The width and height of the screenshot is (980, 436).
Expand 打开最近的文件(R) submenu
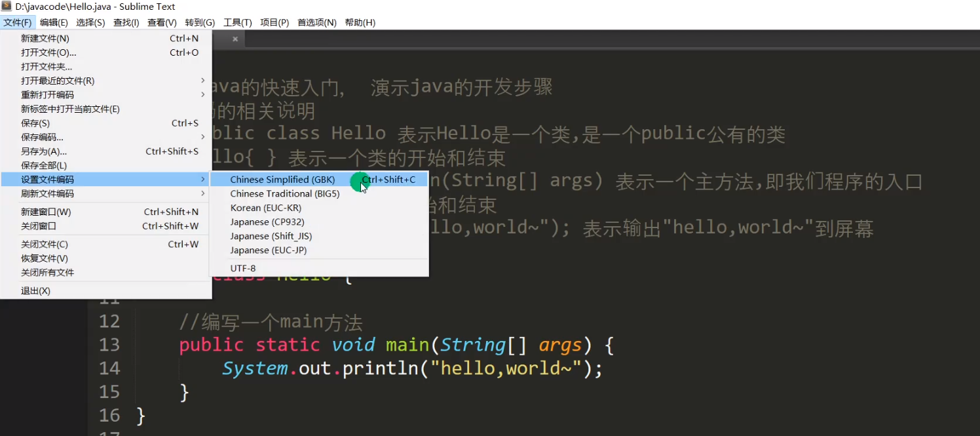106,81
